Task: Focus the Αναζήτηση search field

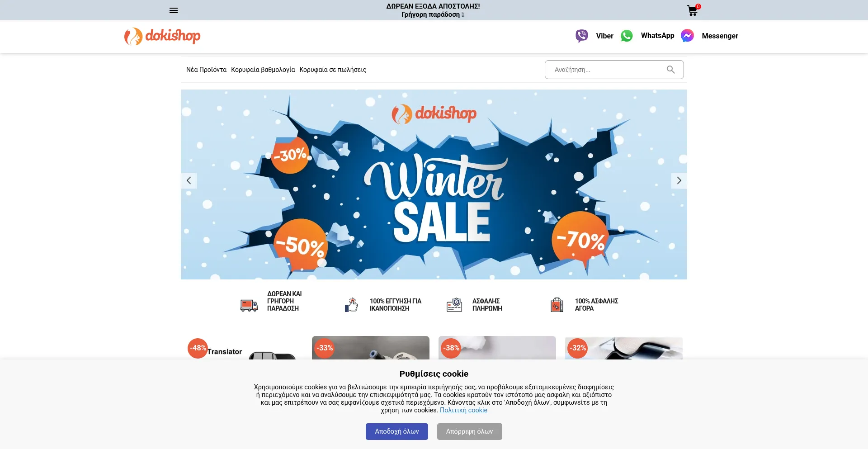Action: [x=608, y=70]
